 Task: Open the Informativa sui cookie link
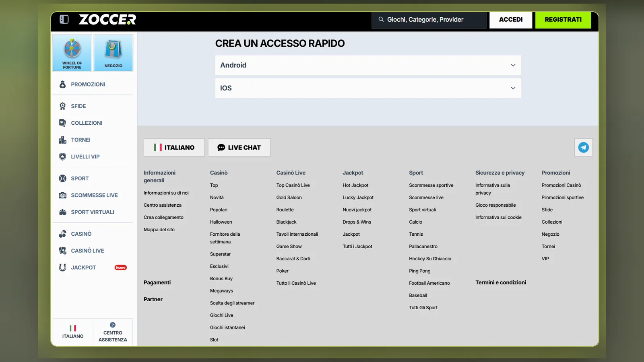498,218
